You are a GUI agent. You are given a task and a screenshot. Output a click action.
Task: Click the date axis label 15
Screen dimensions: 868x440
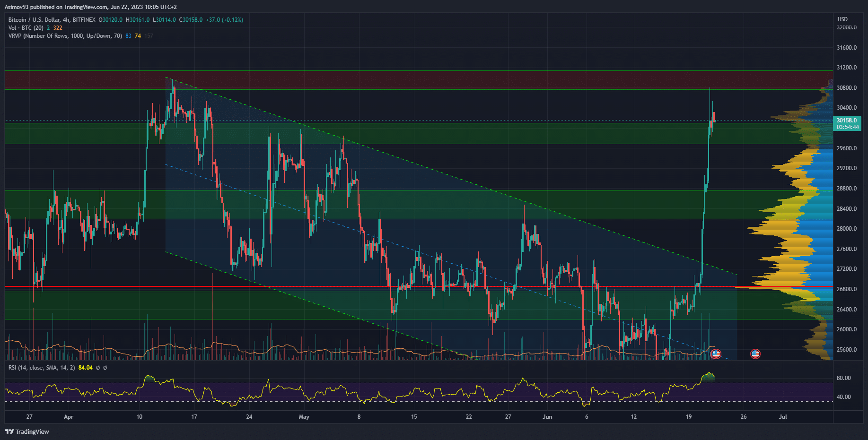click(x=414, y=417)
